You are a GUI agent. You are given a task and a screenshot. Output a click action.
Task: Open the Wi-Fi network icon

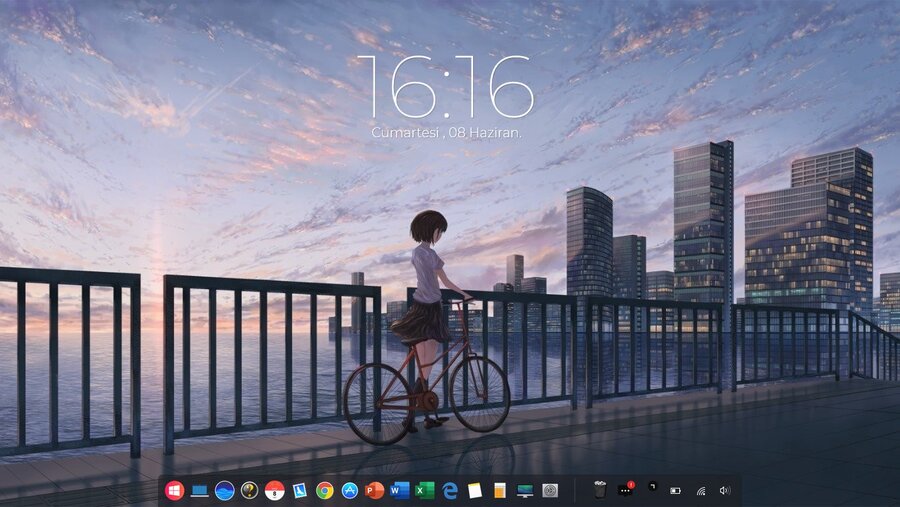(x=701, y=491)
